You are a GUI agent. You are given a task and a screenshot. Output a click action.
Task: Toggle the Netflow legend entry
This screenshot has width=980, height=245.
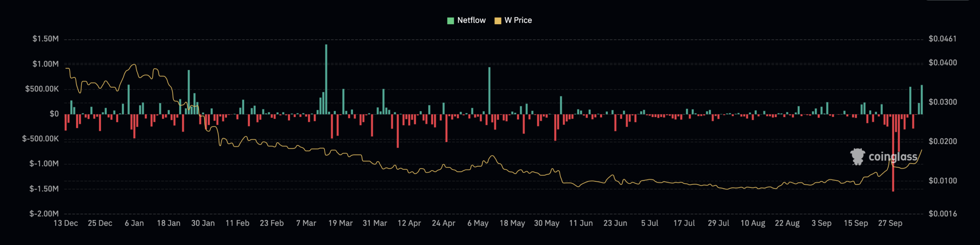466,20
